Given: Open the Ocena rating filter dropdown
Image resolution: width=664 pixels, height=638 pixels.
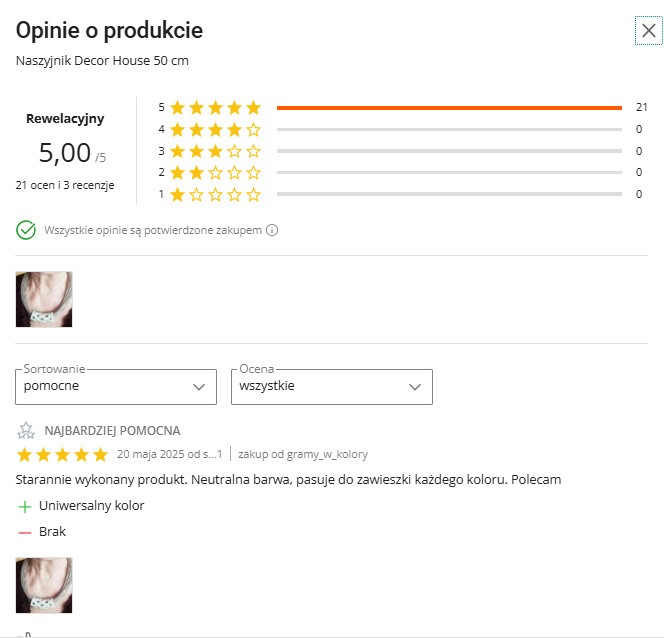Looking at the screenshot, I should 331,386.
